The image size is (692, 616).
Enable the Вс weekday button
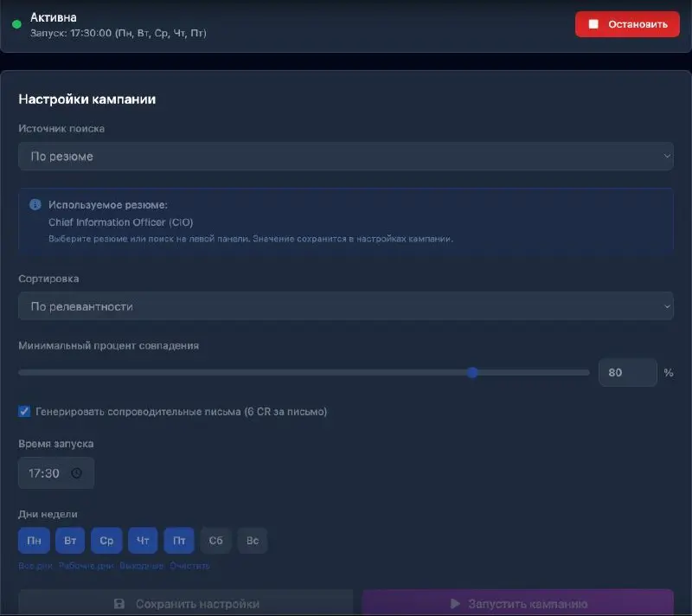click(253, 541)
